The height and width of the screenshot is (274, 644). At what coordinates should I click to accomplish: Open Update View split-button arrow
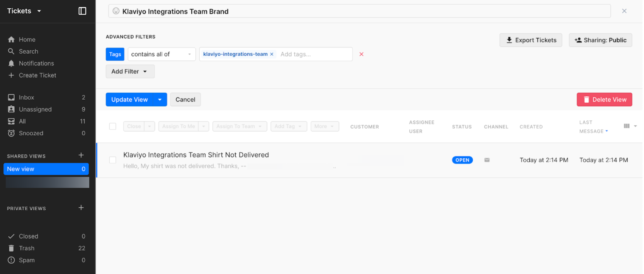160,99
